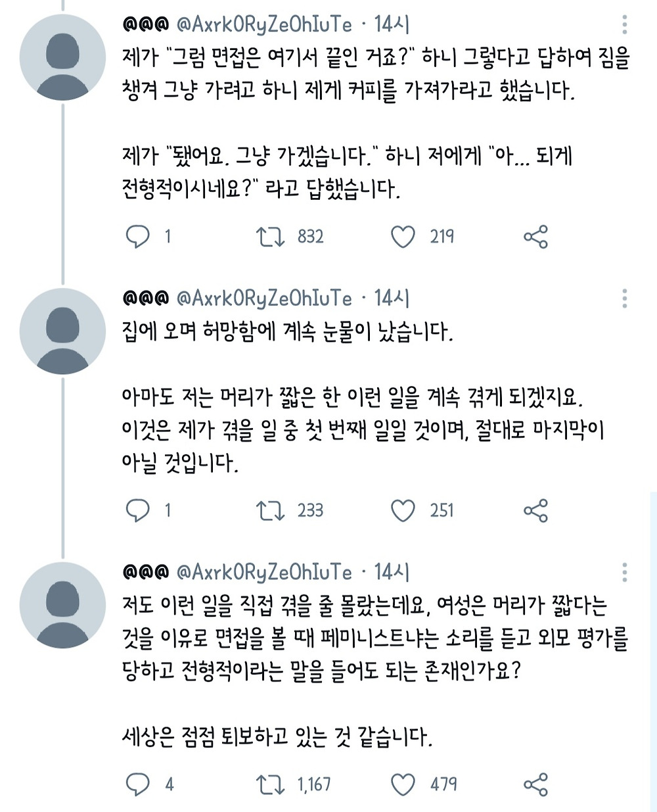This screenshot has height=812, width=657.
Task: Click the profile avatar of the second tweet
Action: click(x=62, y=331)
